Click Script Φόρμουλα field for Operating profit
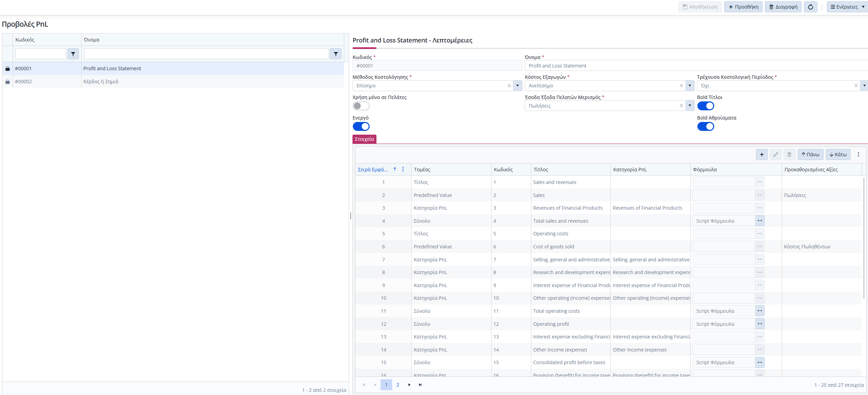Screen dimensions: 868x395 [x=724, y=324]
